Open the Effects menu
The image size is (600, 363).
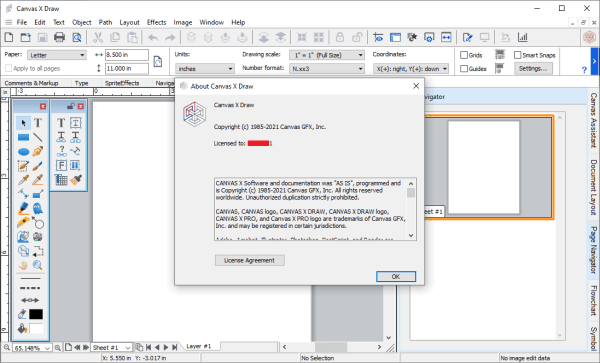pos(157,22)
